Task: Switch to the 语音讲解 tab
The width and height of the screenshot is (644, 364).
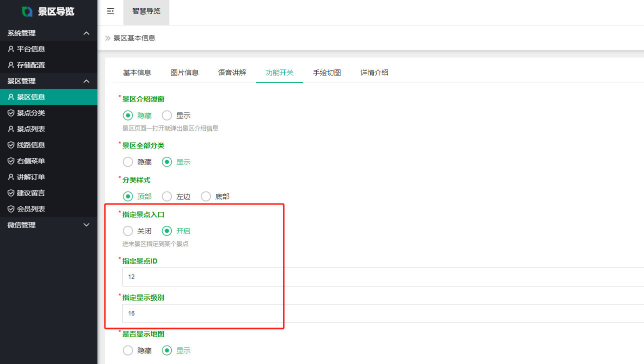Action: click(x=232, y=72)
